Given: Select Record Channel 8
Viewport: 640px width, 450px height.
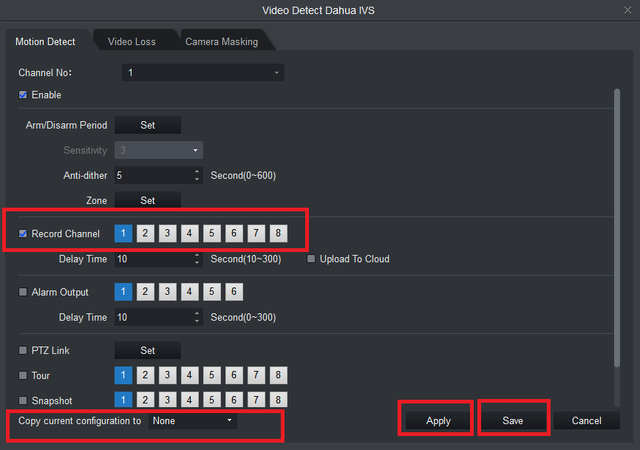Looking at the screenshot, I should pyautogui.click(x=278, y=233).
